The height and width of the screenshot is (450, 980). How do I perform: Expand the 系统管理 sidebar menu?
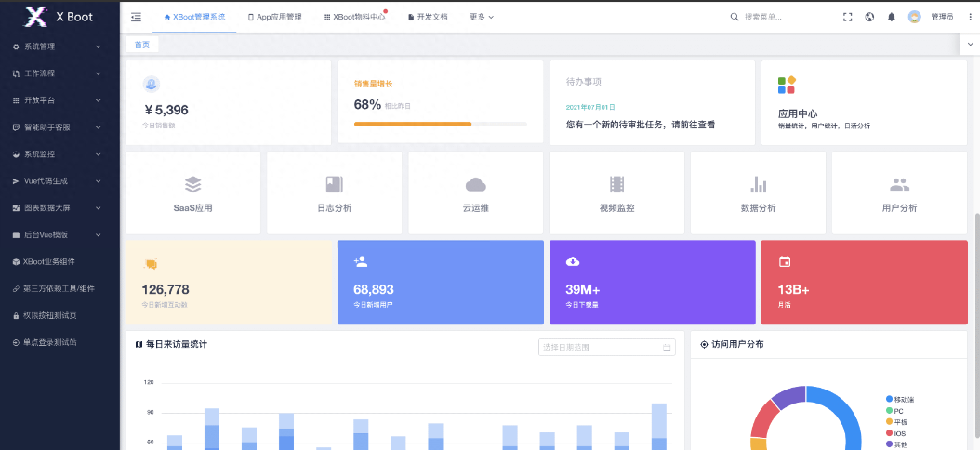click(x=60, y=46)
